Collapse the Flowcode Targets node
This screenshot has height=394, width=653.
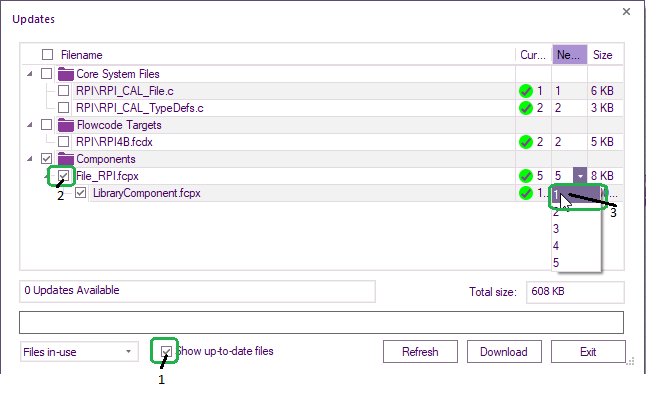[30, 125]
